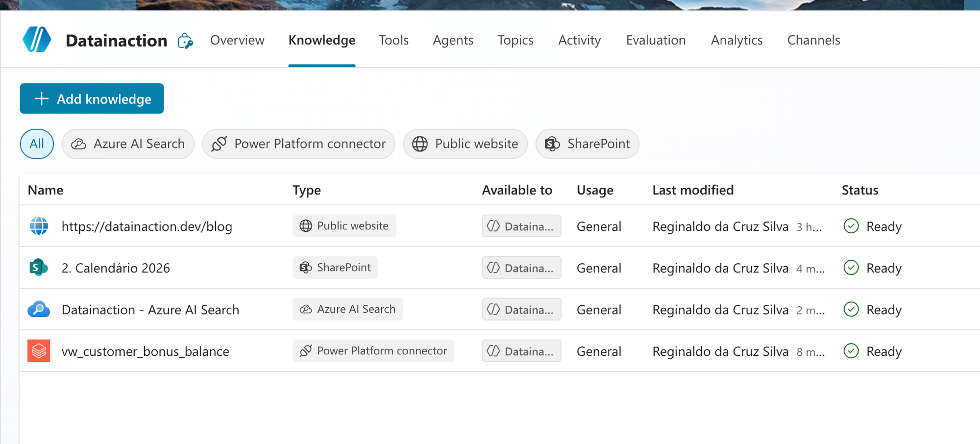Image resolution: width=980 pixels, height=444 pixels.
Task: Go to the Agents tab
Action: 453,40
